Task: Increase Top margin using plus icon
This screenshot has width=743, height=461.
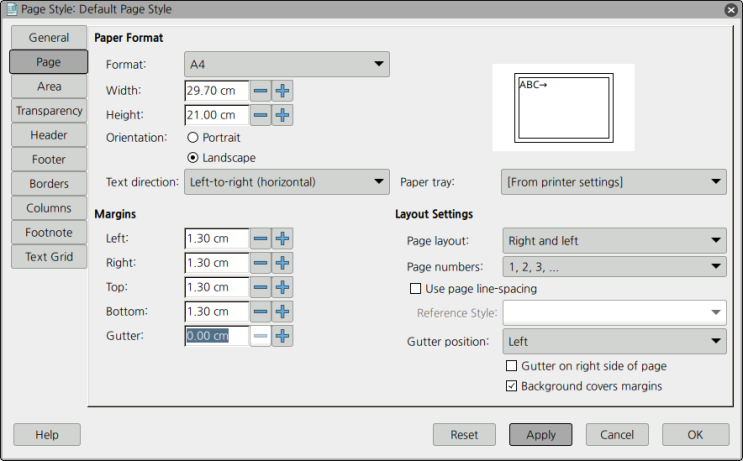Action: pyautogui.click(x=283, y=287)
